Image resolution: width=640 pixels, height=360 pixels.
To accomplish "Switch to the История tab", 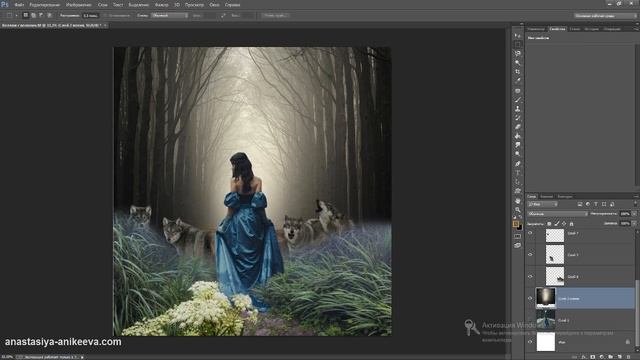I will point(591,29).
